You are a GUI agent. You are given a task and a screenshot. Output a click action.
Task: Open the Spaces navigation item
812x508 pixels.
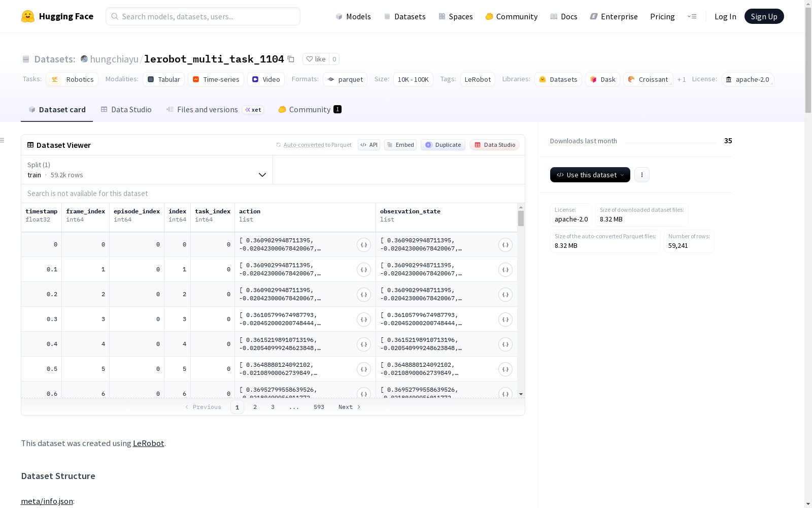pyautogui.click(x=455, y=16)
